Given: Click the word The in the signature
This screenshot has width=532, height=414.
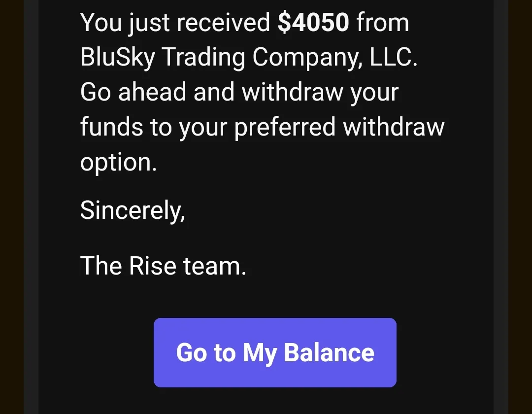Looking at the screenshot, I should pos(101,265).
